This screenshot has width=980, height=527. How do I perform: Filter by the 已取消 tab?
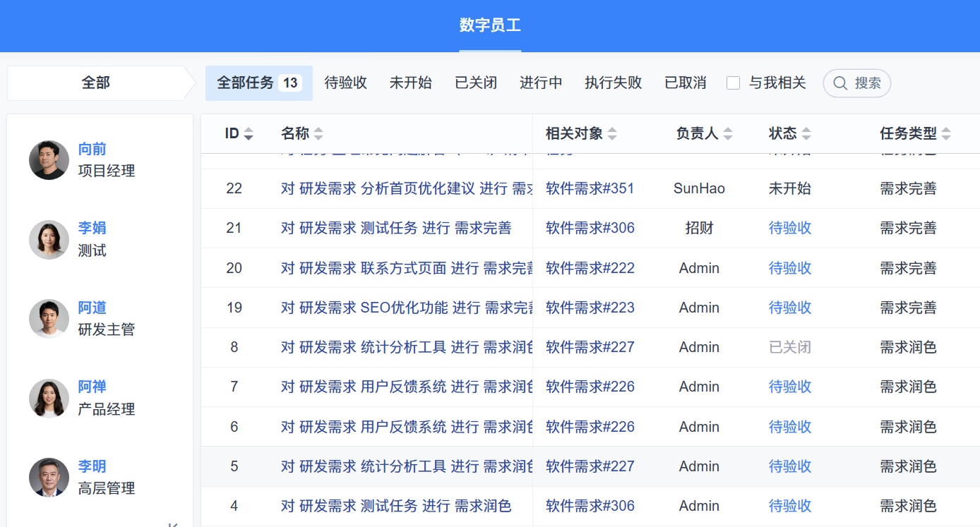(686, 83)
